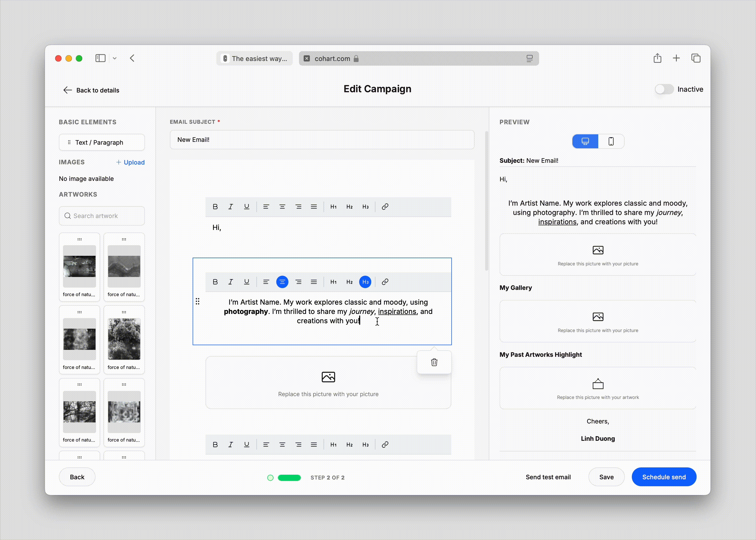The height and width of the screenshot is (540, 756).
Task: Insert link from the Hi paragraph toolbar
Action: (x=385, y=206)
